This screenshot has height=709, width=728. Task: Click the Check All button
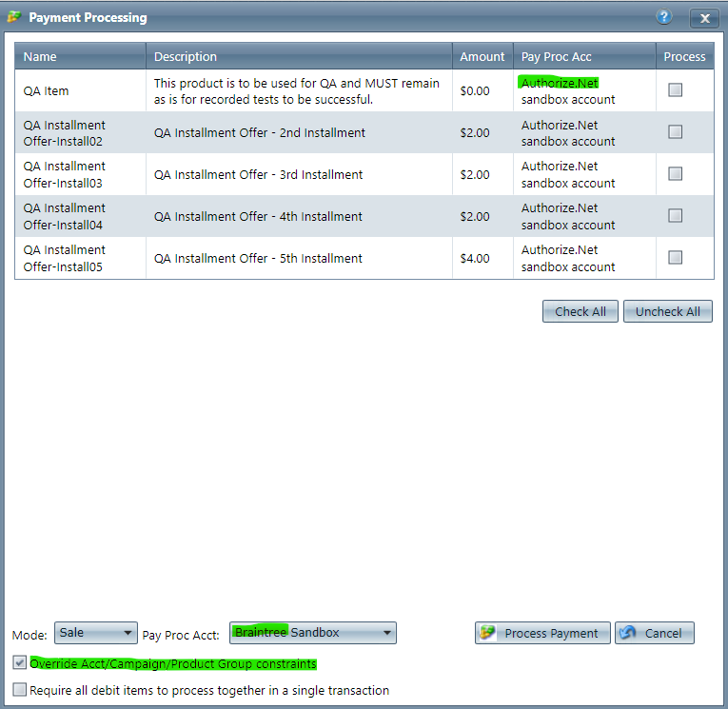pyautogui.click(x=580, y=311)
